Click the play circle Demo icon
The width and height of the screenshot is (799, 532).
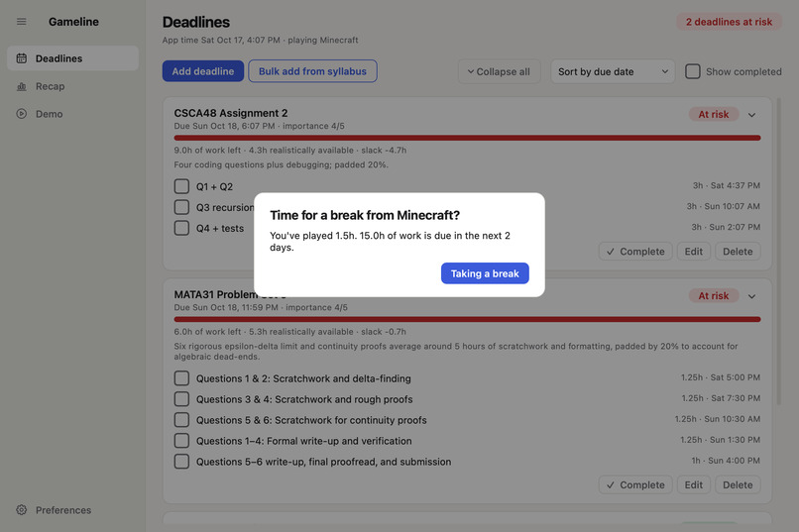[x=22, y=114]
